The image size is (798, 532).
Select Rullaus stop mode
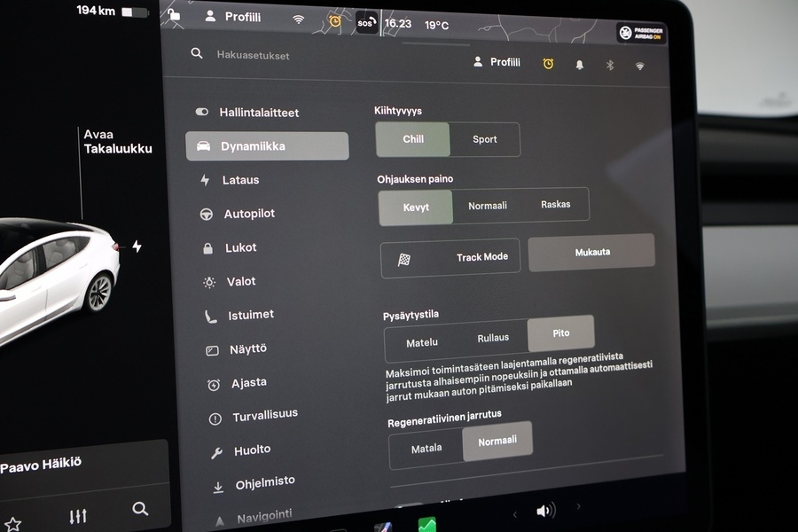[493, 337]
